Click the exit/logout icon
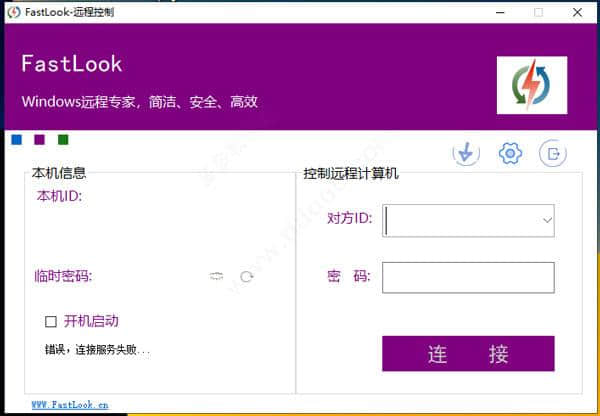Image resolution: width=600 pixels, height=416 pixels. point(553,153)
